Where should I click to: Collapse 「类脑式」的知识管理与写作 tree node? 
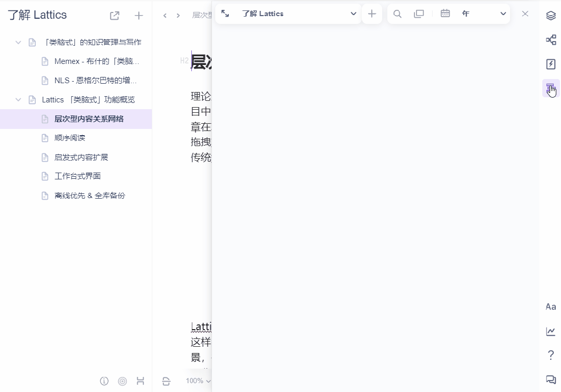[x=18, y=42]
